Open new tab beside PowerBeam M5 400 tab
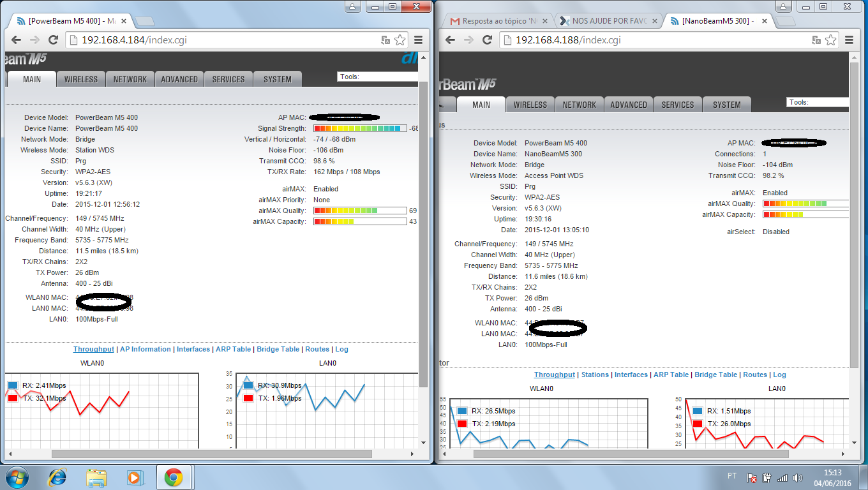Viewport: 868px width, 490px height. click(x=145, y=22)
